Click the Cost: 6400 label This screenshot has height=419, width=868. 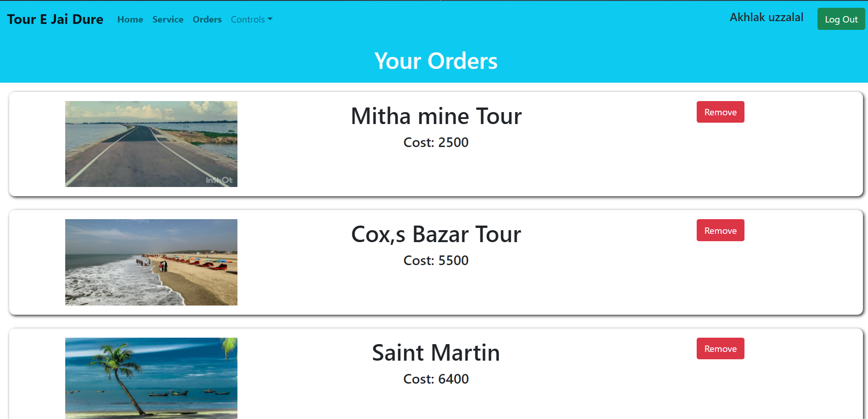436,379
